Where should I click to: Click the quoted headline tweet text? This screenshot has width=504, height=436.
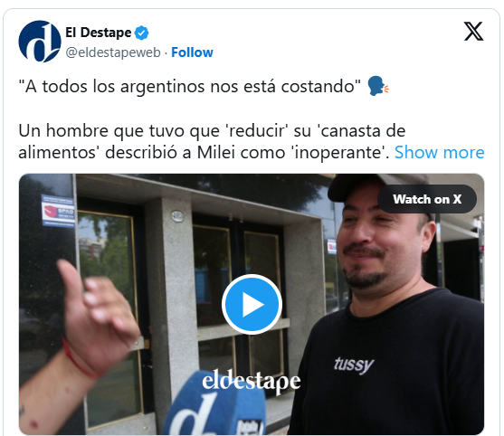[x=190, y=87]
